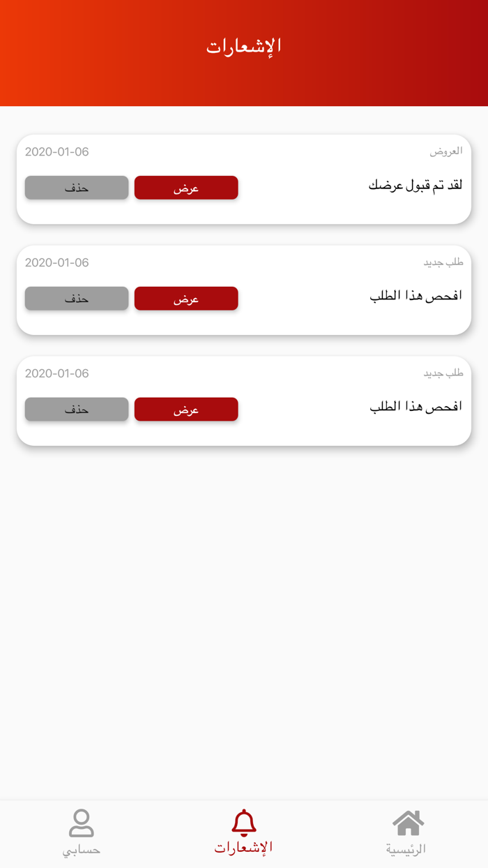Click عرض on the accepted offer notification
Image resolution: width=488 pixels, height=868 pixels.
(x=186, y=188)
